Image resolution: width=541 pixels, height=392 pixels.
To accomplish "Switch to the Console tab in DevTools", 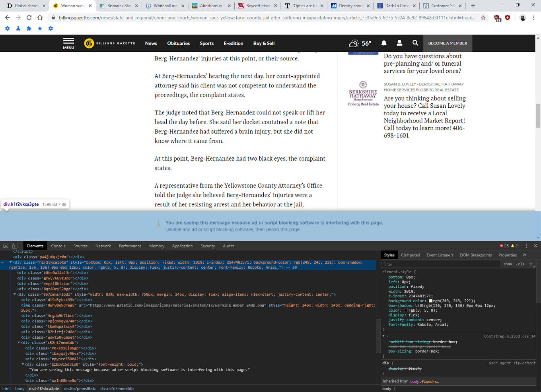I will pyautogui.click(x=58, y=246).
